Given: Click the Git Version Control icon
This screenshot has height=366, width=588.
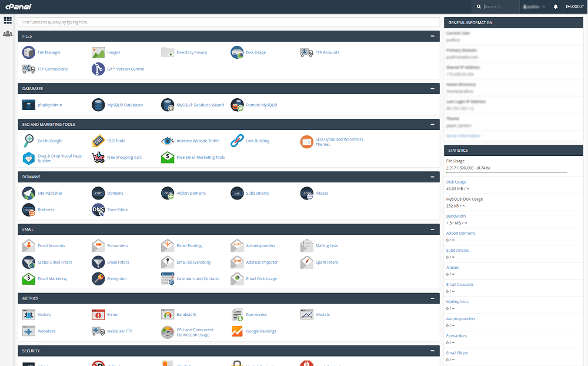Looking at the screenshot, I should coord(98,69).
